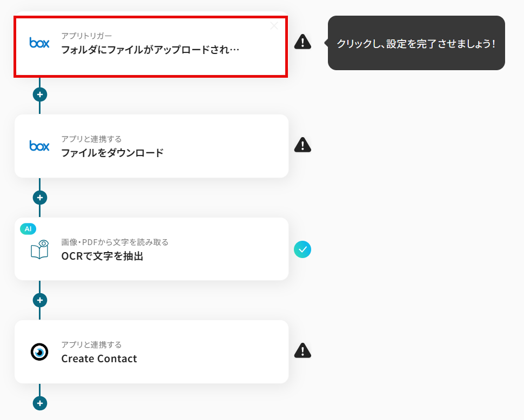Screen dimensions: 524x420
Task: Click the Box logo in the app trigger card
Action: tap(39, 43)
